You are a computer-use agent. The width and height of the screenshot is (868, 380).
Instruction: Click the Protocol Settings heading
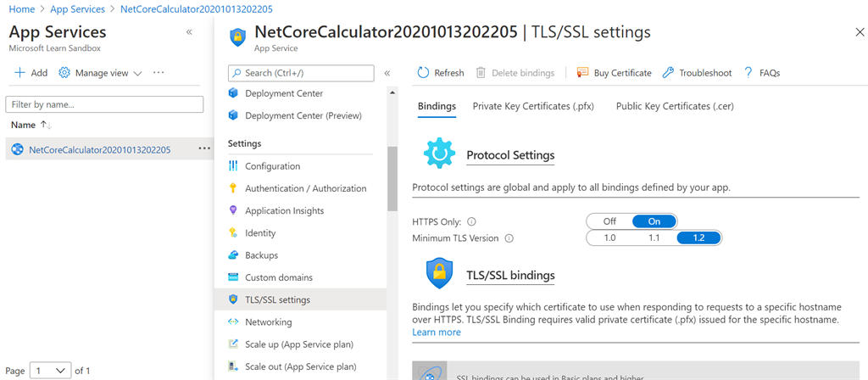click(x=510, y=154)
